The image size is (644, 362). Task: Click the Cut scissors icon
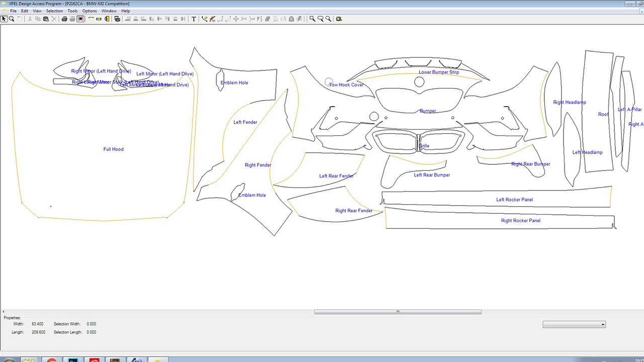tap(30, 19)
